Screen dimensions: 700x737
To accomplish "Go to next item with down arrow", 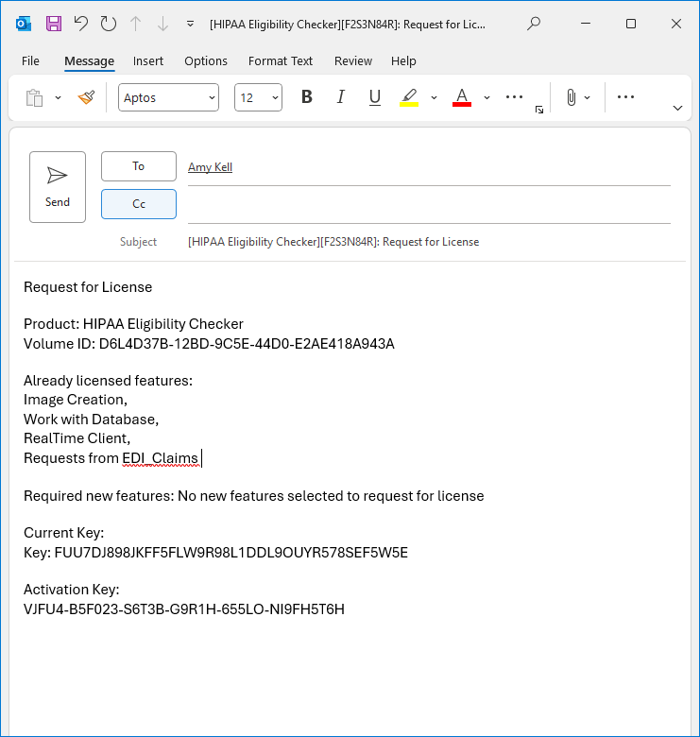I will 162,24.
